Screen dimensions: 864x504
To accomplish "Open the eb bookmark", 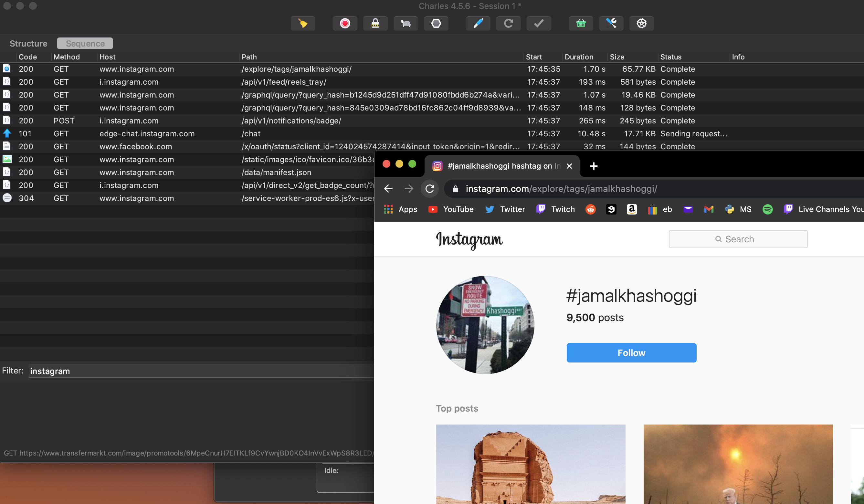I will click(660, 209).
